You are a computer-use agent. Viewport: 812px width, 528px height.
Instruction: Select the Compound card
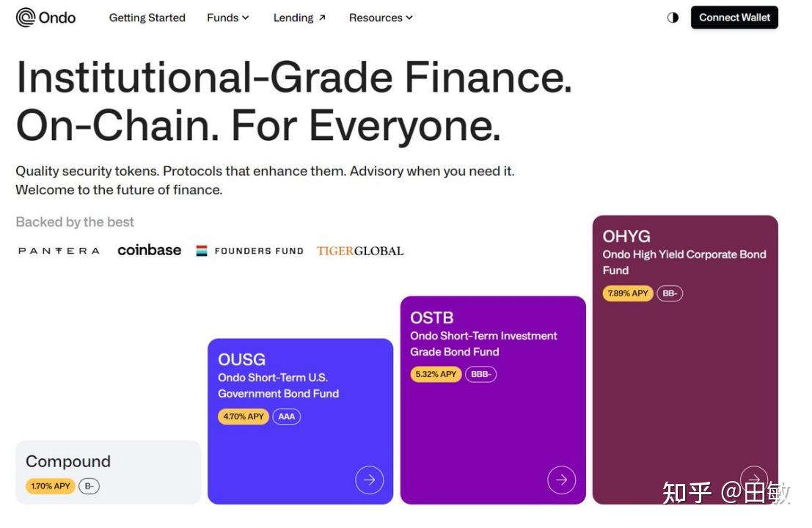point(108,472)
